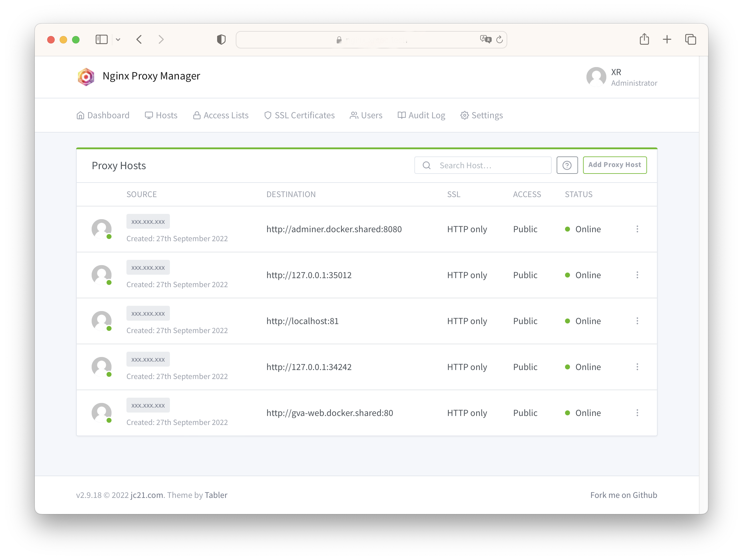
Task: Go back with the browser back arrow
Action: click(x=139, y=40)
